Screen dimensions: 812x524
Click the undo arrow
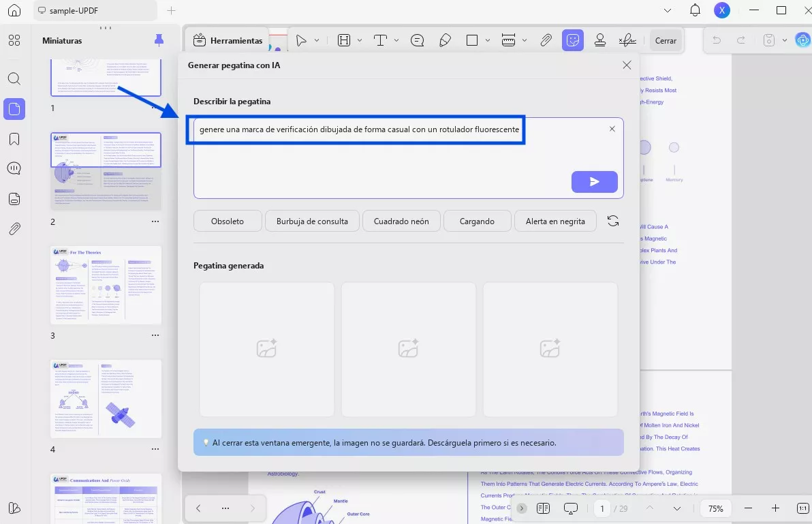tap(716, 40)
